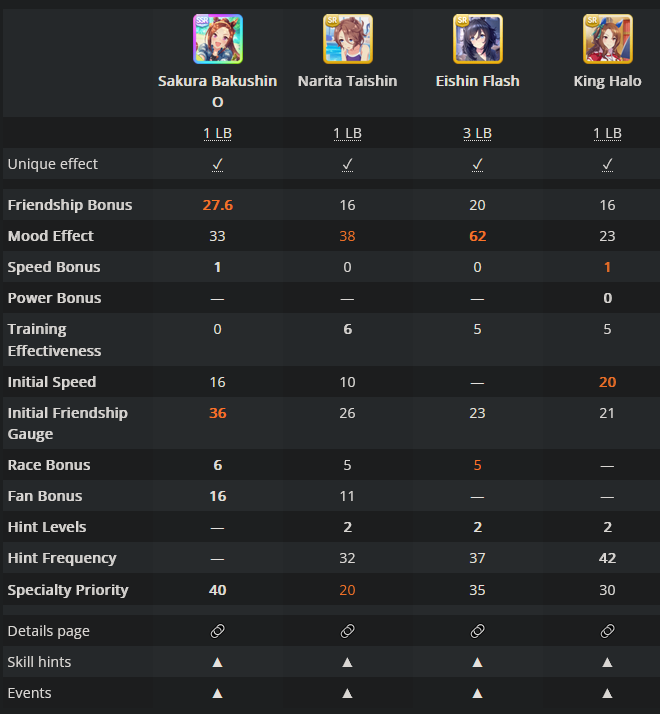Toggle unique effect checkmark for Eishin Flash

[477, 164]
